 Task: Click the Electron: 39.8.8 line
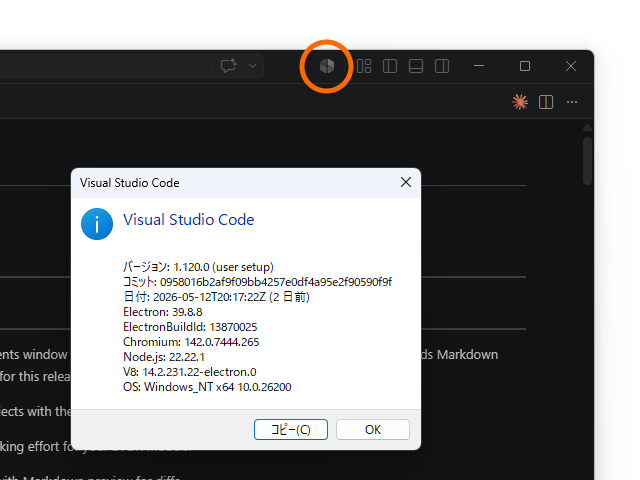[x=162, y=312]
